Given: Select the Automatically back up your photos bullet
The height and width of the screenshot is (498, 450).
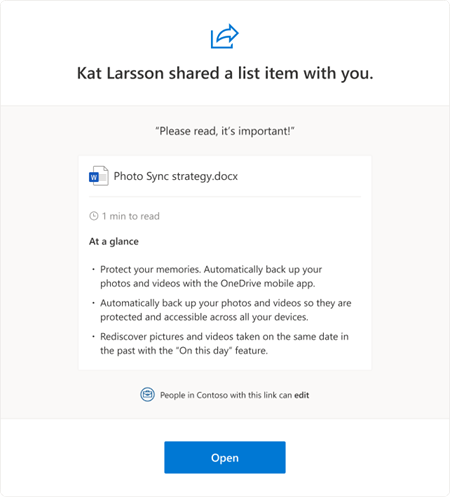Looking at the screenshot, I should pyautogui.click(x=226, y=310).
